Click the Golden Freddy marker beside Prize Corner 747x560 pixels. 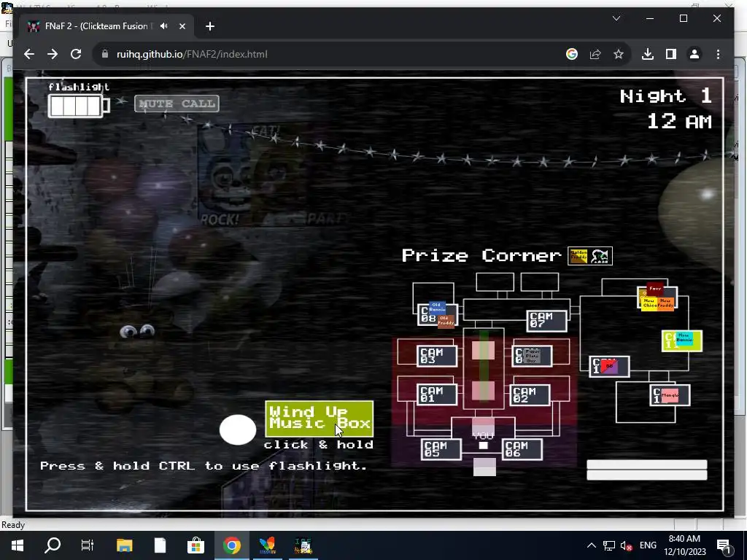[578, 256]
